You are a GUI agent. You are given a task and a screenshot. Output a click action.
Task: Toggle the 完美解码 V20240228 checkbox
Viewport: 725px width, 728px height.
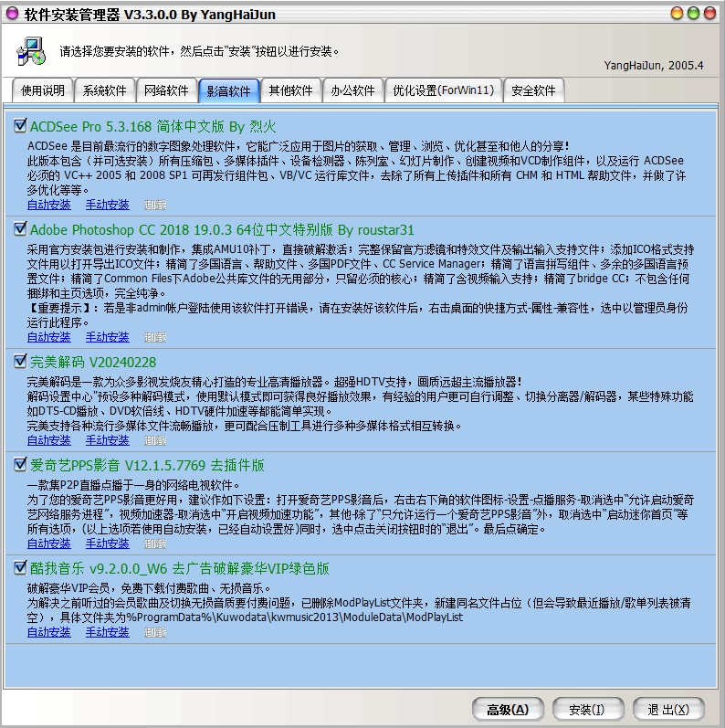(20, 361)
